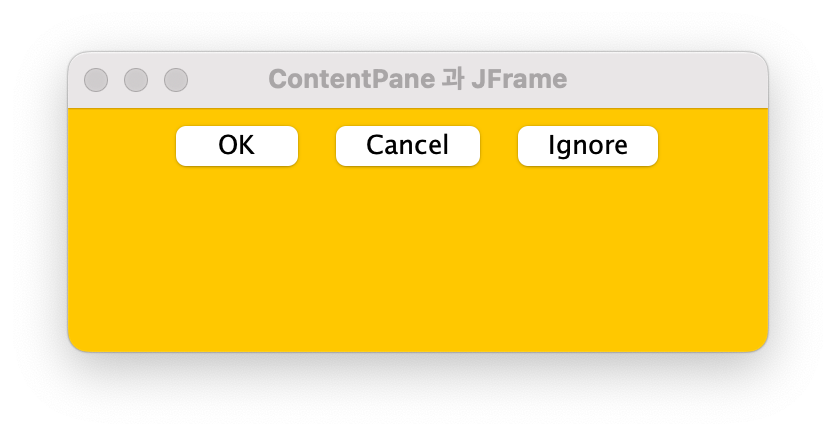The height and width of the screenshot is (436, 836).
Task: Click the OK button
Action: pos(237,146)
